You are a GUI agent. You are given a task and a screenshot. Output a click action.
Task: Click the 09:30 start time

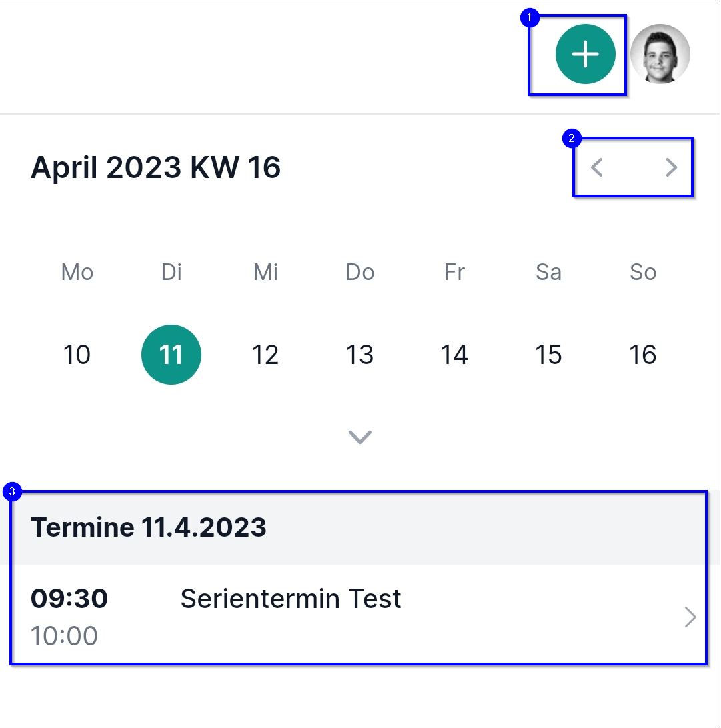[69, 599]
